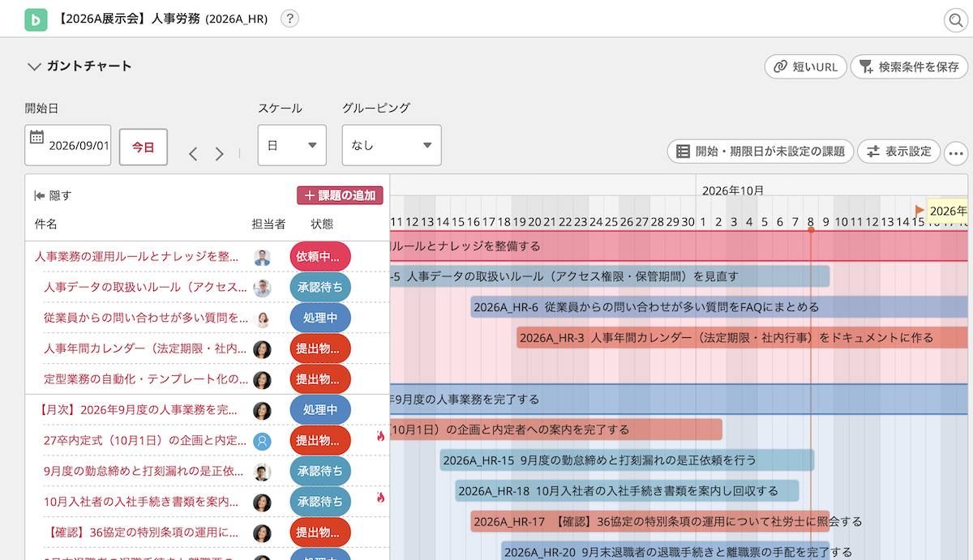The height and width of the screenshot is (560, 973).
Task: Click the fire icon on 27卒内定式 row
Action: pos(380,437)
